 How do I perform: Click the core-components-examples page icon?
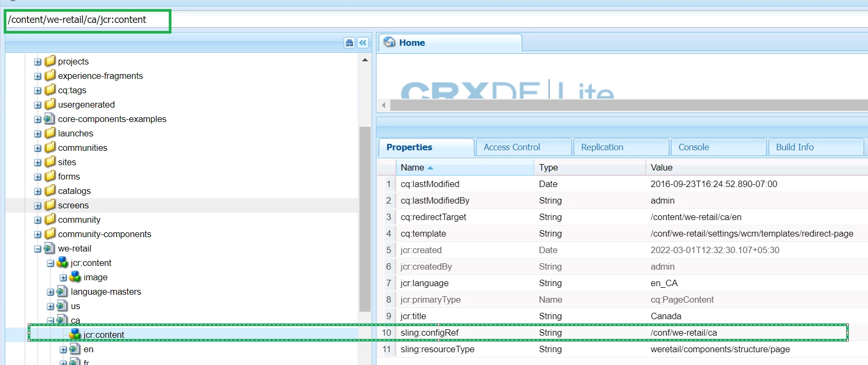50,118
